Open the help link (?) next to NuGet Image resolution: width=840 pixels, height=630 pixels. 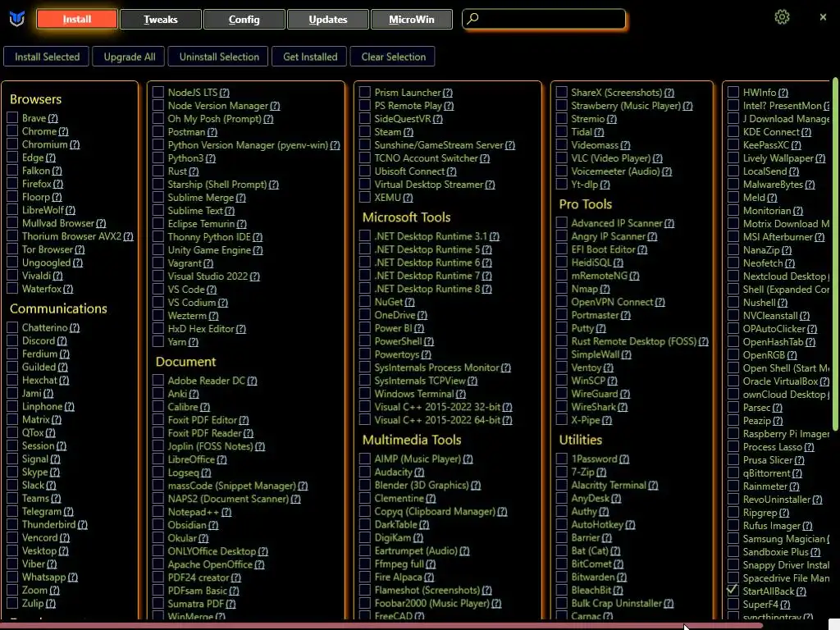coord(410,302)
